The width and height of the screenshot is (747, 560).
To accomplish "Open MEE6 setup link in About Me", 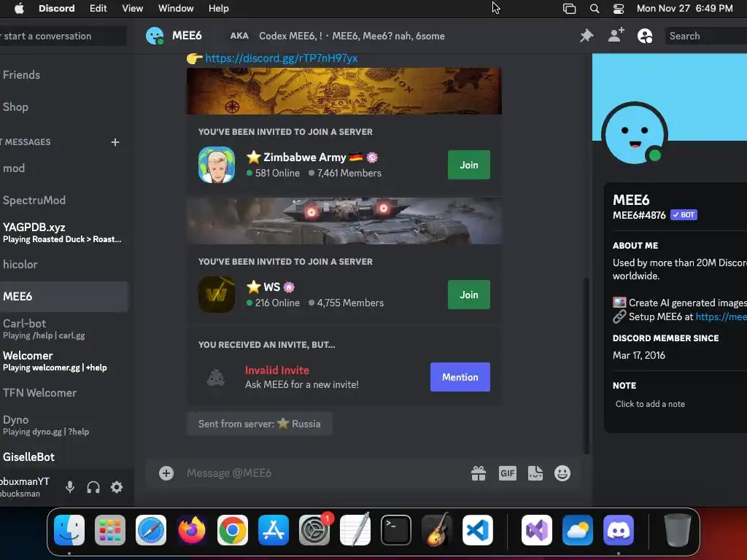I will pyautogui.click(x=721, y=316).
